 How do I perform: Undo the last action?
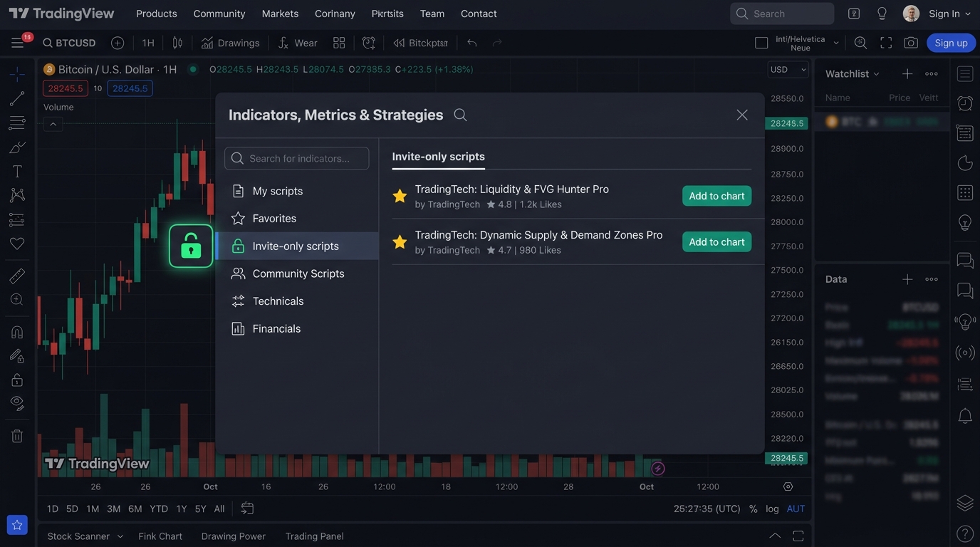[x=471, y=43]
